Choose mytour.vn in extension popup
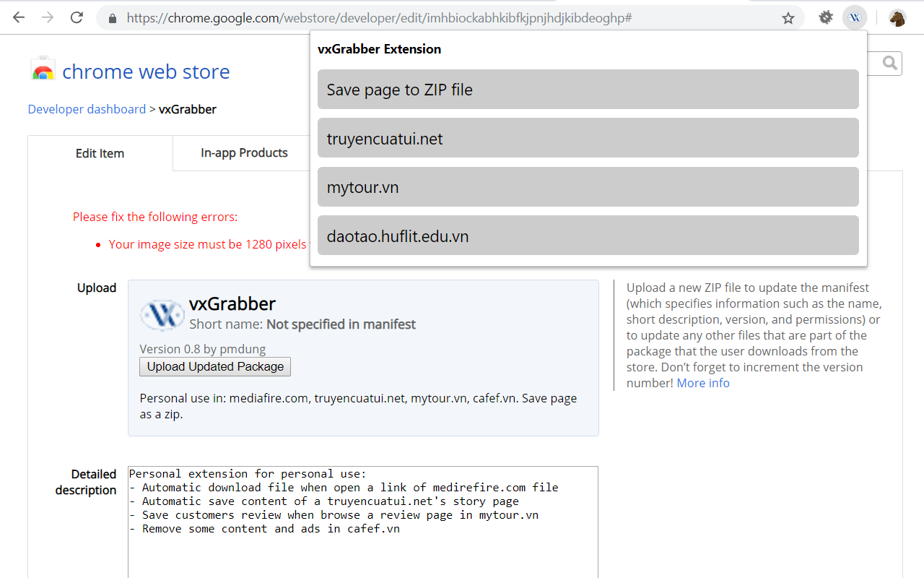Image resolution: width=924 pixels, height=578 pixels. [588, 187]
